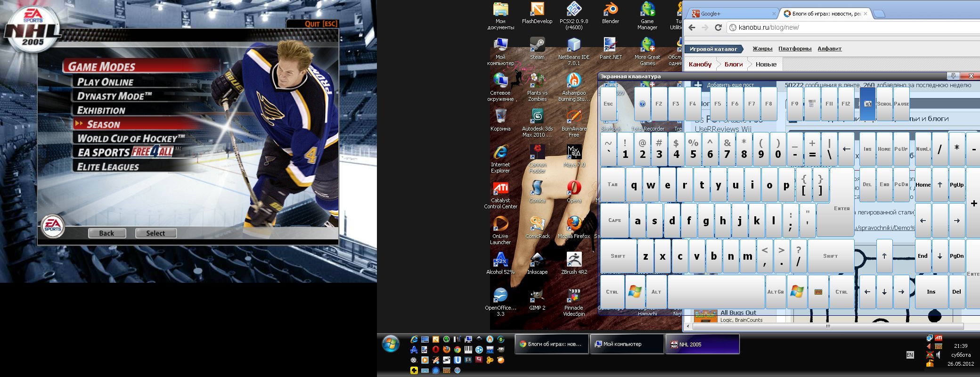Image resolution: width=980 pixels, height=377 pixels.
Task: Open the Windows Start orb
Action: coord(391,344)
